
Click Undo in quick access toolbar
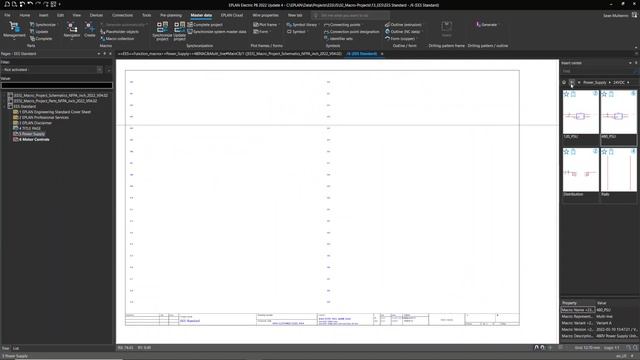point(30,4)
